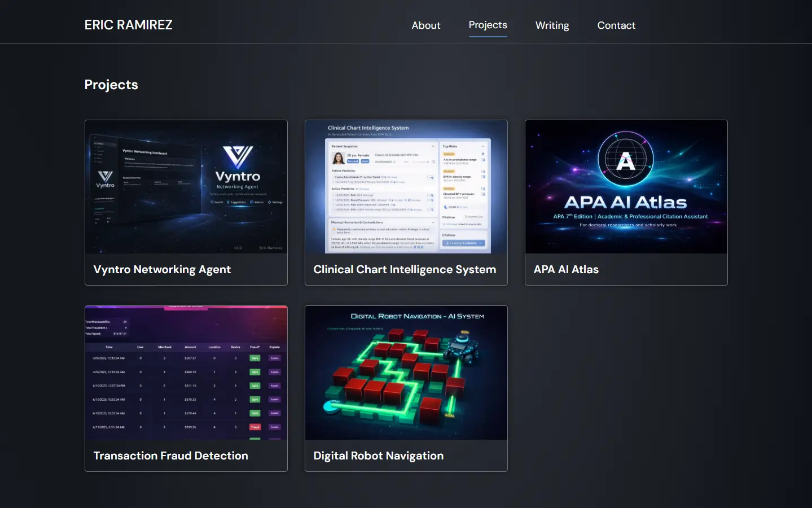Click the ERIC RAMIREZ site title
The height and width of the screenshot is (508, 812).
pyautogui.click(x=128, y=25)
